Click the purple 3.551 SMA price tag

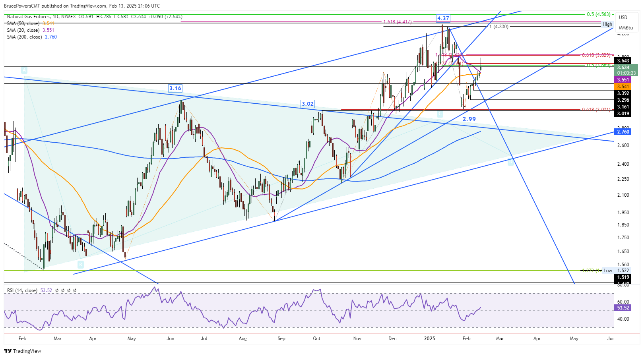[x=623, y=80]
